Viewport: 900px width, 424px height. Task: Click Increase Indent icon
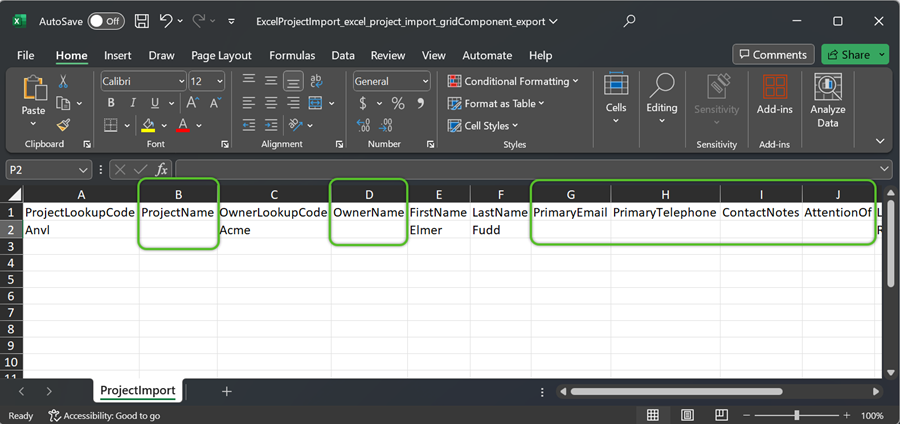tap(271, 125)
